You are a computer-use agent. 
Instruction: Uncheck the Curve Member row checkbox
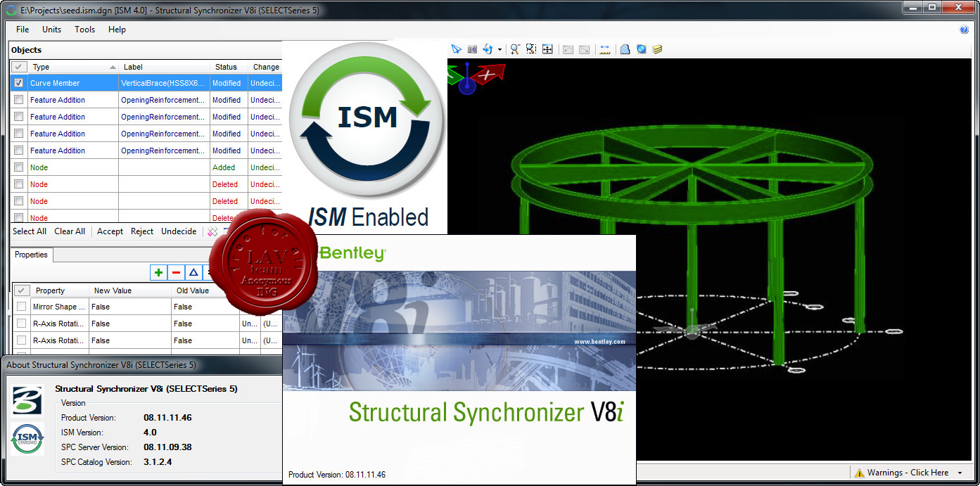18,83
